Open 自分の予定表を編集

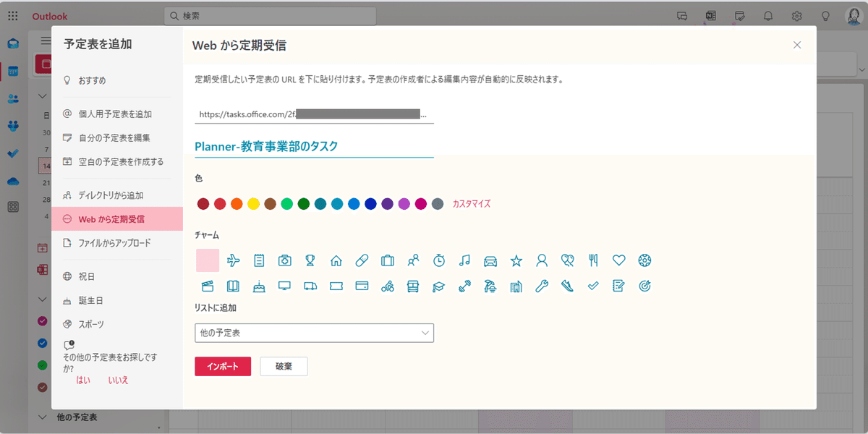[117, 137]
